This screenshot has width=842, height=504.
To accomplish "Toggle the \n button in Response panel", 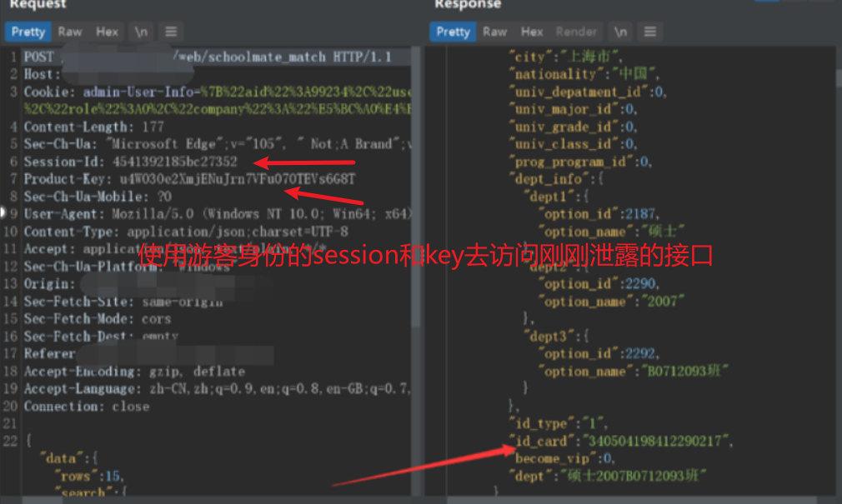I will [x=620, y=32].
